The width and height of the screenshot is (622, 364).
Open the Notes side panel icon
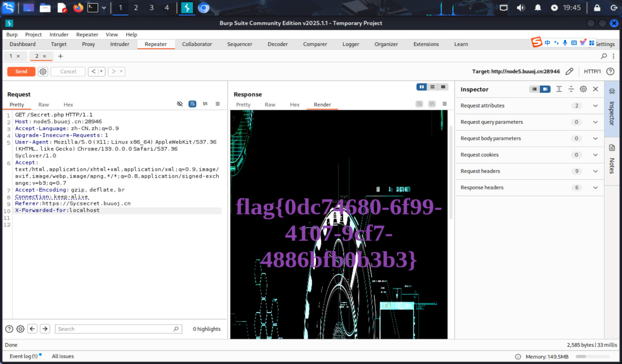click(612, 148)
